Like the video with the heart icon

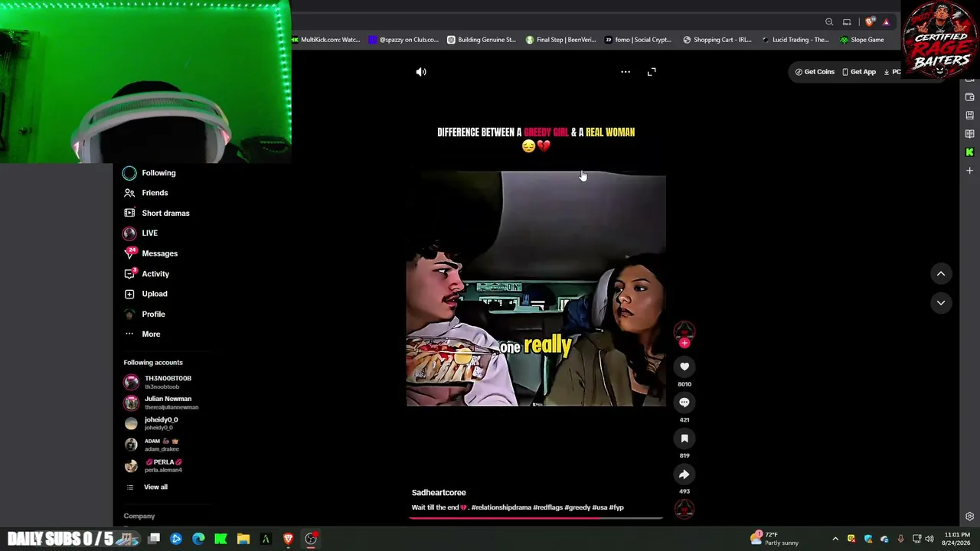684,367
